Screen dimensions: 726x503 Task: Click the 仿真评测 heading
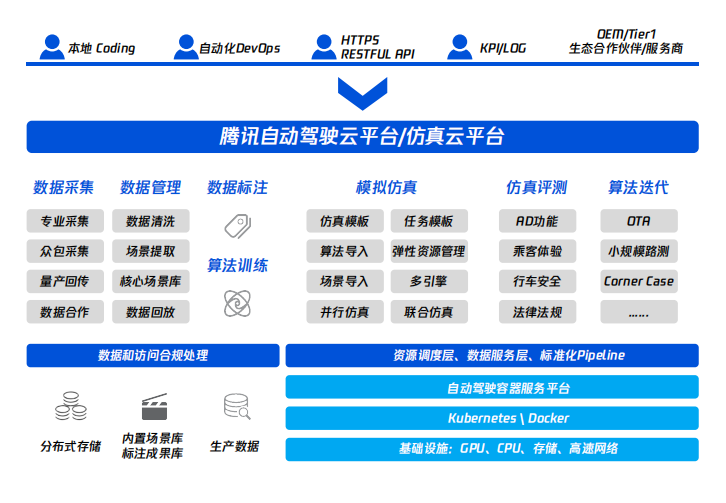(537, 188)
